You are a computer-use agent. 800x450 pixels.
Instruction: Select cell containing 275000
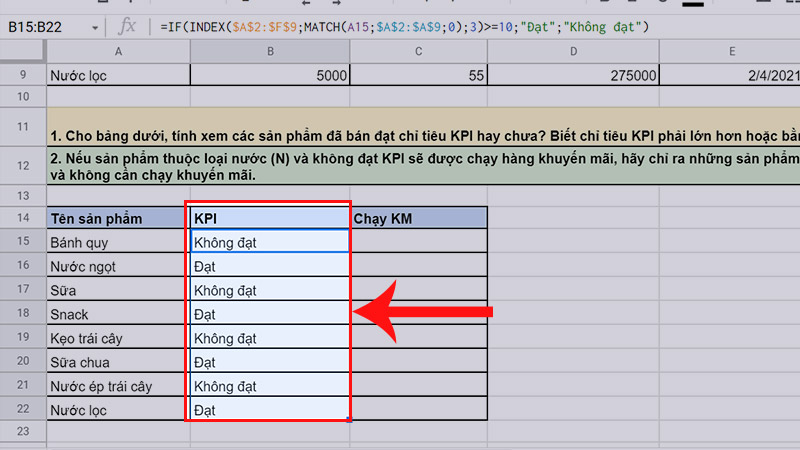572,75
